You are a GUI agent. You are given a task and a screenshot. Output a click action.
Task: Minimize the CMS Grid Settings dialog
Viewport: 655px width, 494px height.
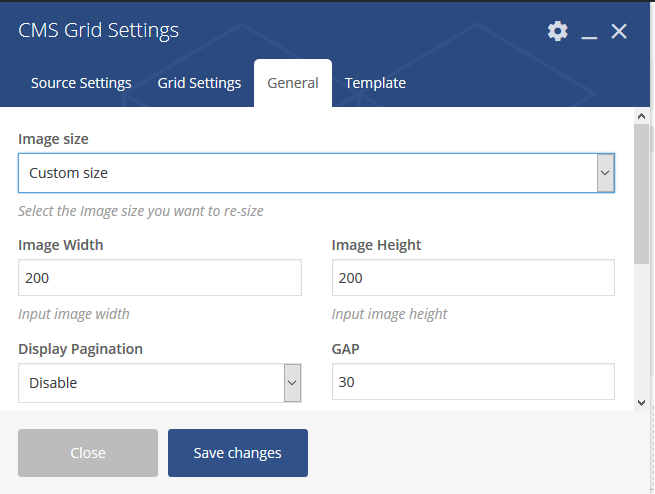pos(589,33)
